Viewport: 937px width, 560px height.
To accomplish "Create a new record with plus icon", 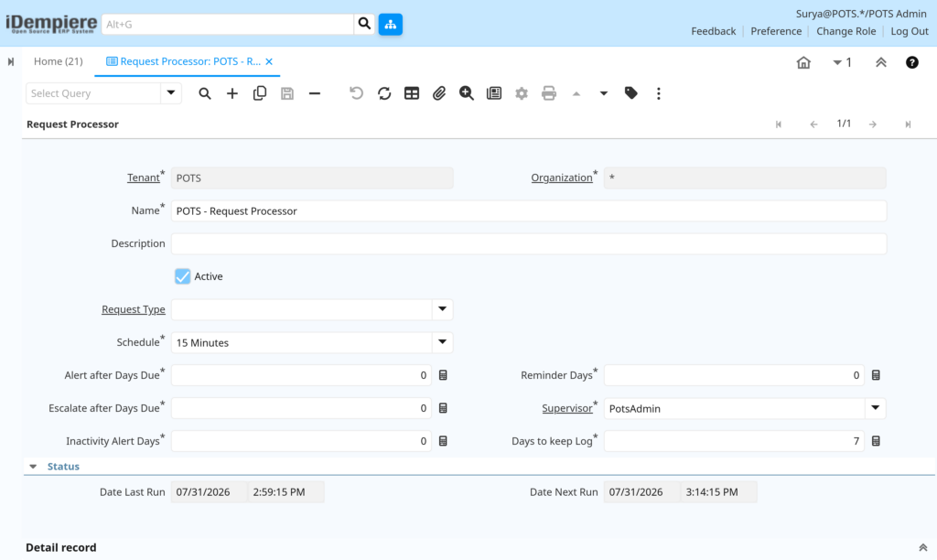I will click(x=232, y=93).
